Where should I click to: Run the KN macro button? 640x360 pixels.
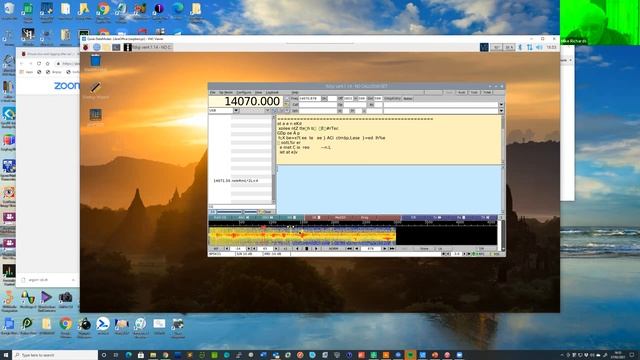[292, 218]
